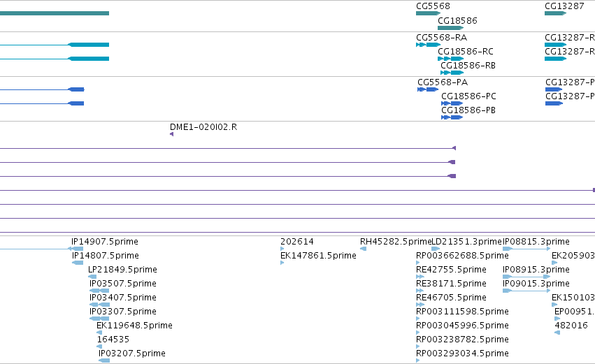Click the CG18586-PC protein glyph

[x=452, y=103]
